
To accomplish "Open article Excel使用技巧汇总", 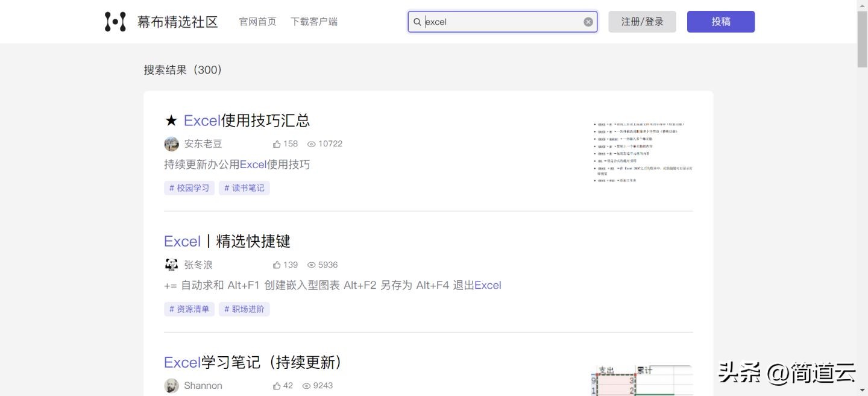I will pos(247,121).
